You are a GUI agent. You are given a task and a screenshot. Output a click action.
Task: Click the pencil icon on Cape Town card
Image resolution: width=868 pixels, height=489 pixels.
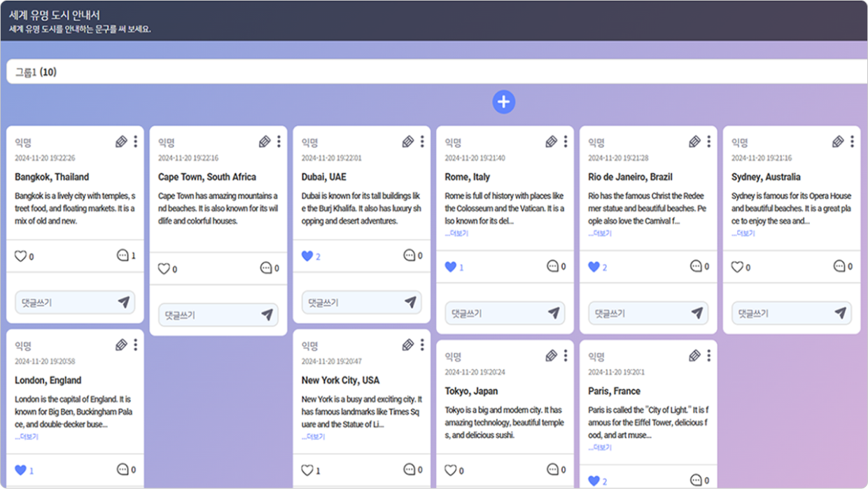click(x=265, y=142)
